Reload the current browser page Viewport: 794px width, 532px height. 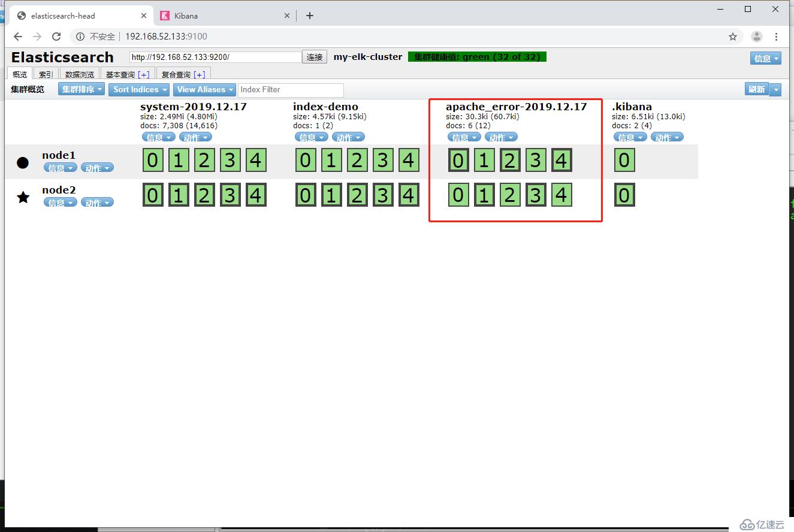(x=56, y=37)
